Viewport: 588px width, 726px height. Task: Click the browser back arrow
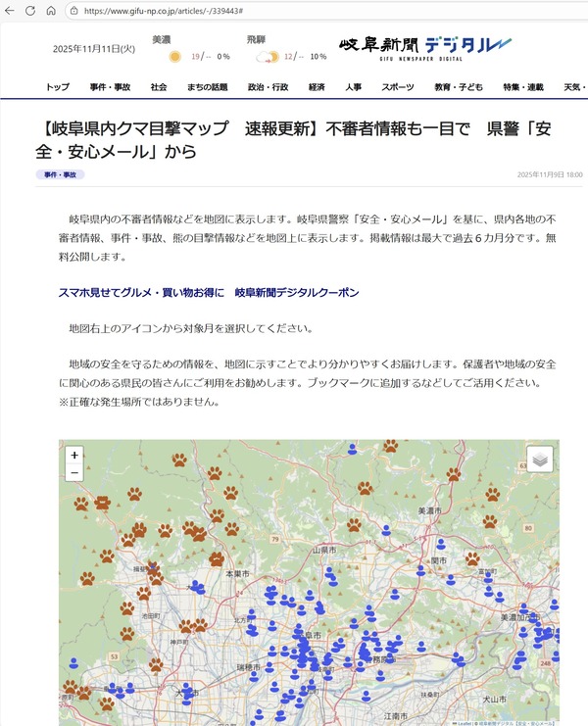9,10
